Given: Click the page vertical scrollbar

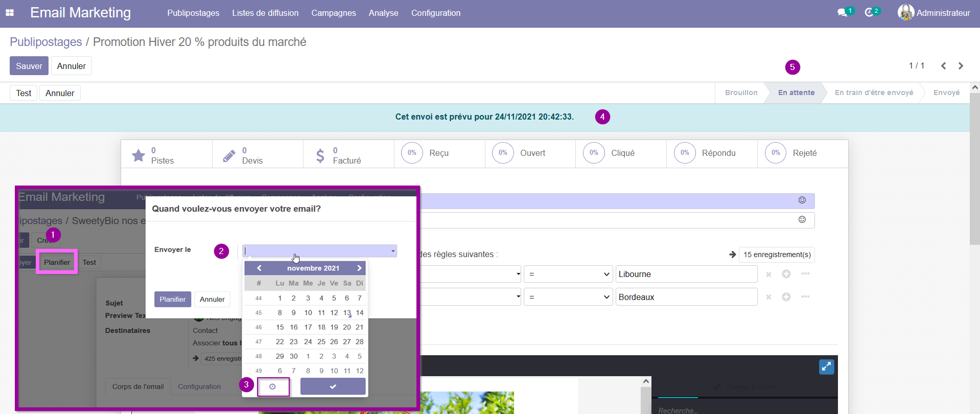Looking at the screenshot, I should coord(975,169).
